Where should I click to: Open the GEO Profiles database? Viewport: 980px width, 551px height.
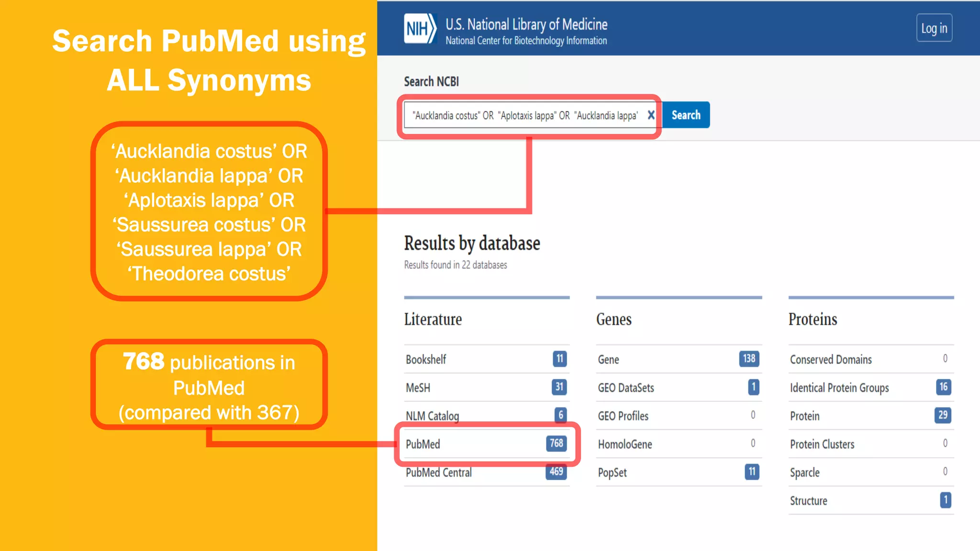(679, 416)
